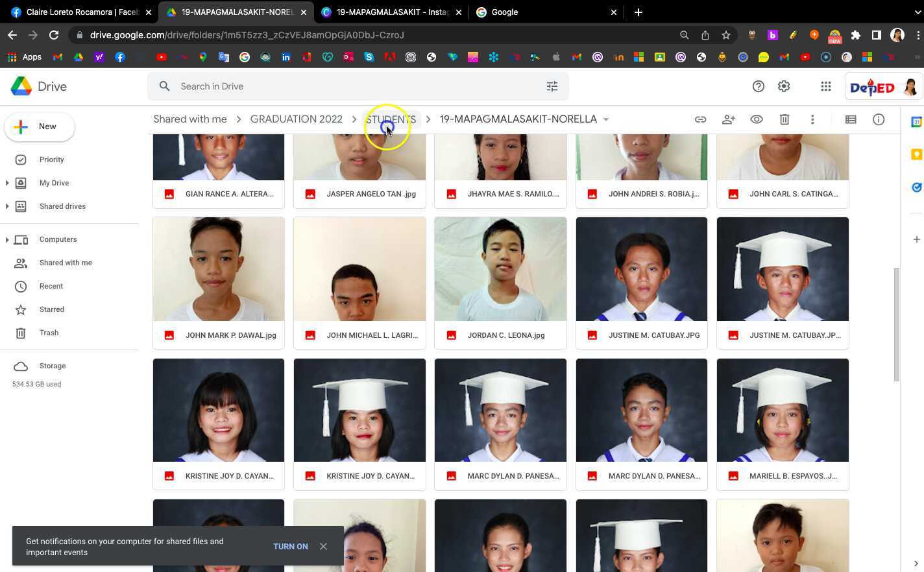Screen dimensions: 924x572
Task: Open Google Keep in the side panel
Action: point(916,154)
